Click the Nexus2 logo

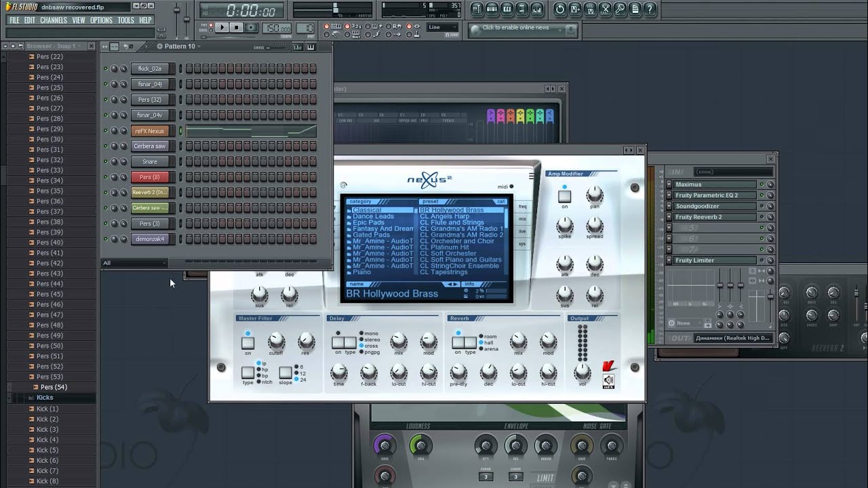pyautogui.click(x=430, y=180)
